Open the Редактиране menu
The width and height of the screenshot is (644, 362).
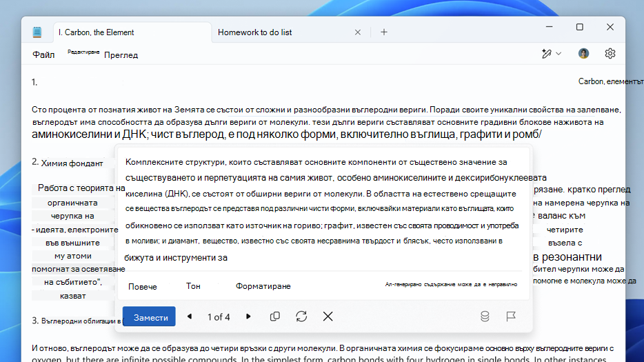coord(83,52)
